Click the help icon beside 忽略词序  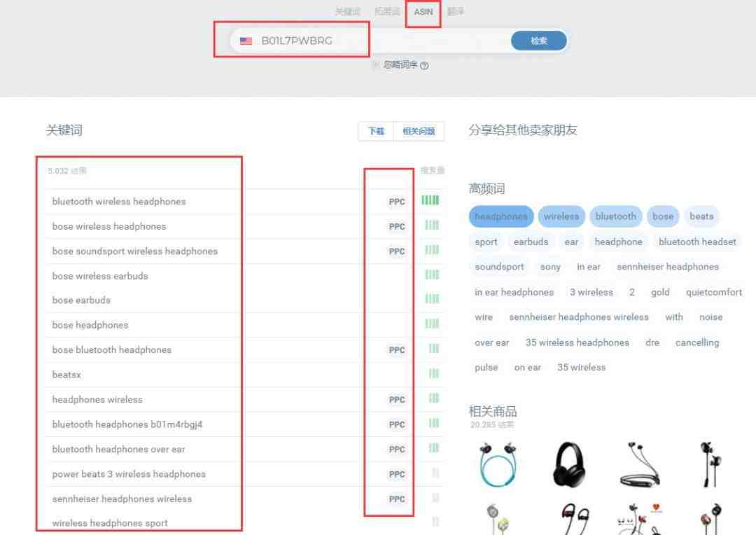point(424,66)
